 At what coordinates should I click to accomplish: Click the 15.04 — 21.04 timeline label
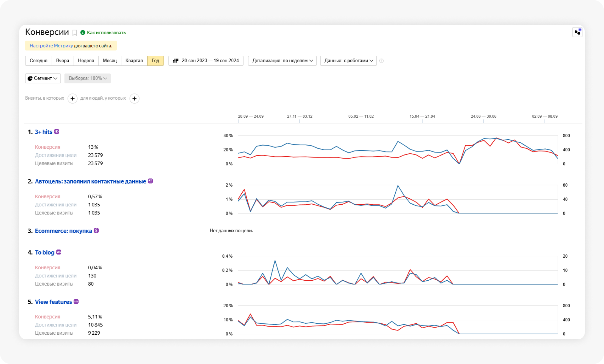[422, 116]
